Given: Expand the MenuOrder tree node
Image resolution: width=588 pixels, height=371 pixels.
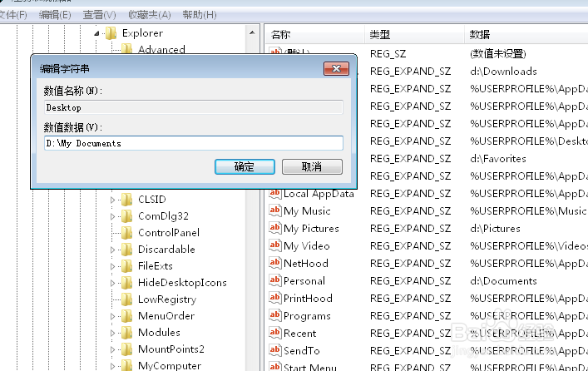Looking at the screenshot, I should [112, 316].
